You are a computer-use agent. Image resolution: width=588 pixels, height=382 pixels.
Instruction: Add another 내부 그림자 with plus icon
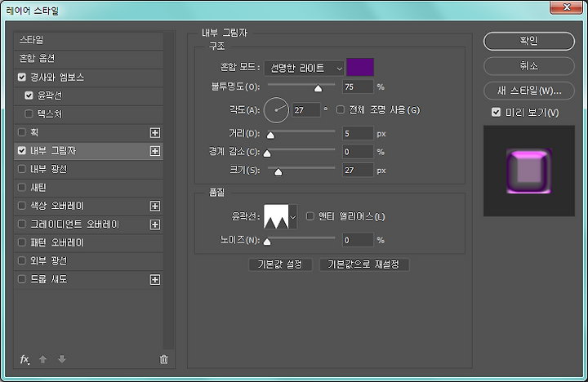pos(155,151)
